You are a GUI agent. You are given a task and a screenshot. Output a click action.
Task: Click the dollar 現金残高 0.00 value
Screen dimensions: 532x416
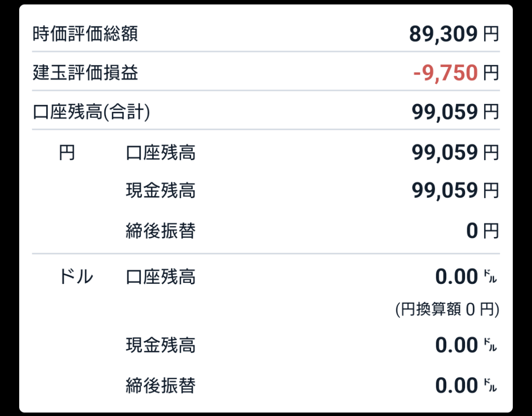[467, 345]
